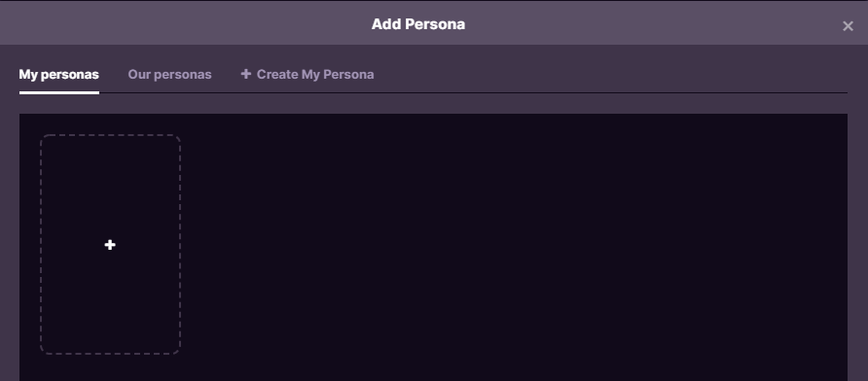Add a new persona via the dashed box
This screenshot has height=381, width=868.
110,244
